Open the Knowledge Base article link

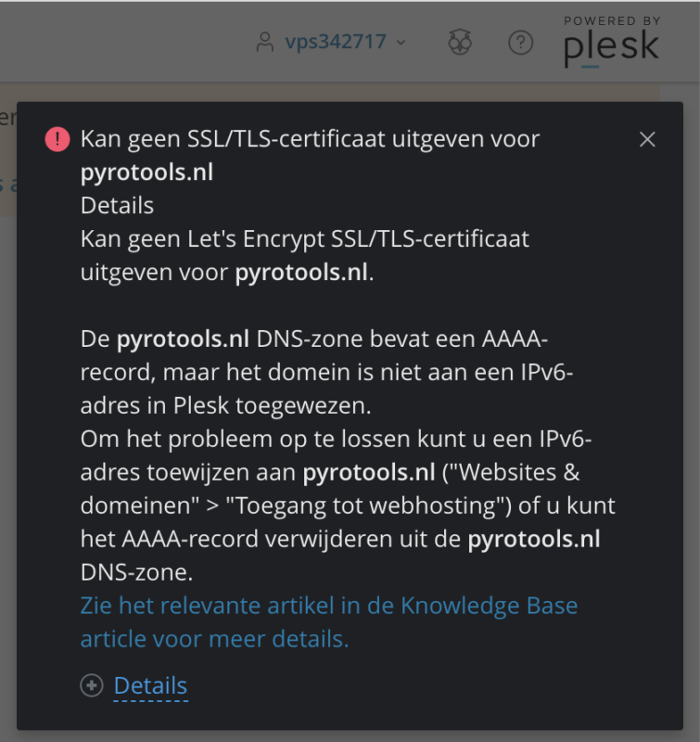click(x=329, y=606)
